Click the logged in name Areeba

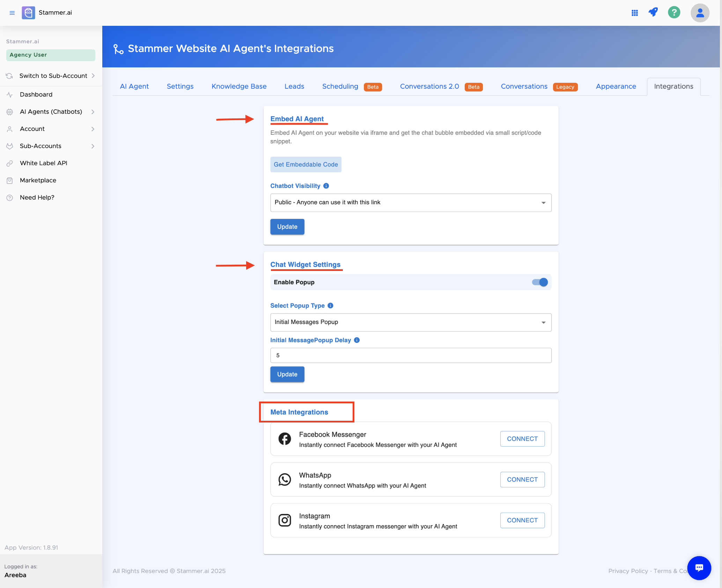coord(15,575)
